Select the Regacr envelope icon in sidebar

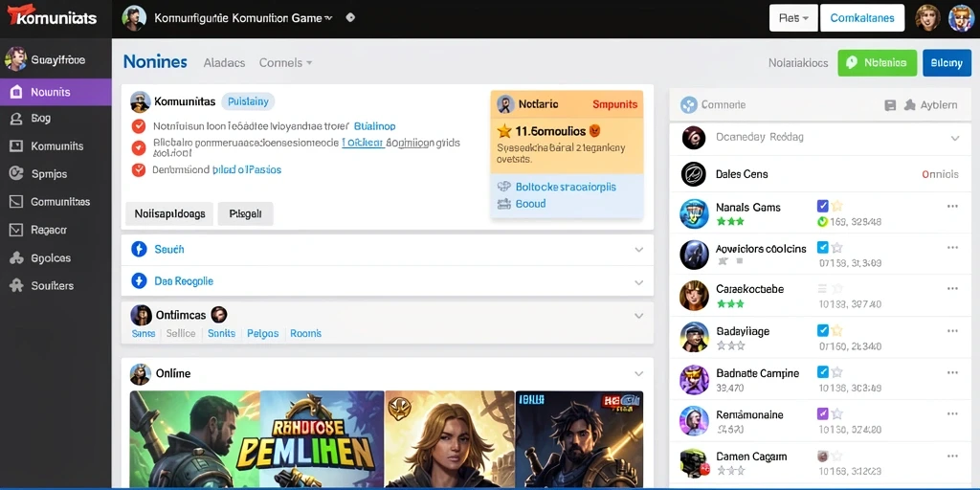coord(16,230)
